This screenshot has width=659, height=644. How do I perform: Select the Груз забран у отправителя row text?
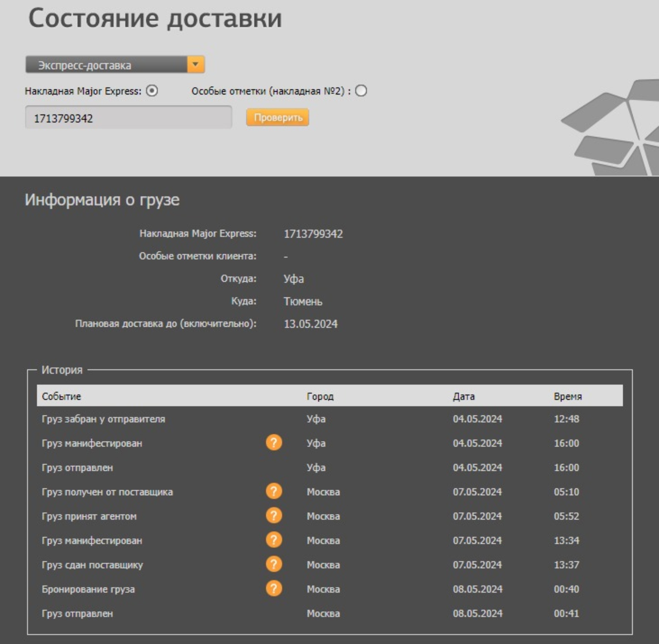pos(103,419)
